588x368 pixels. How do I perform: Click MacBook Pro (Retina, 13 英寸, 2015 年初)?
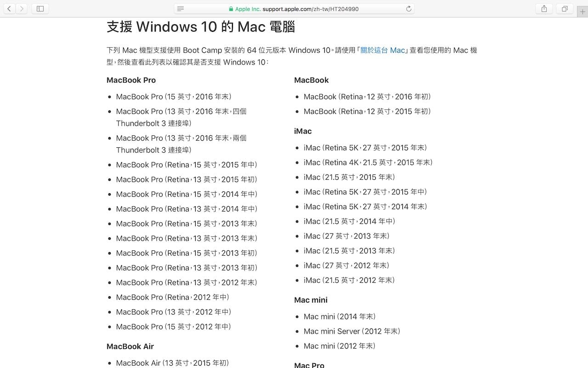pyautogui.click(x=187, y=179)
